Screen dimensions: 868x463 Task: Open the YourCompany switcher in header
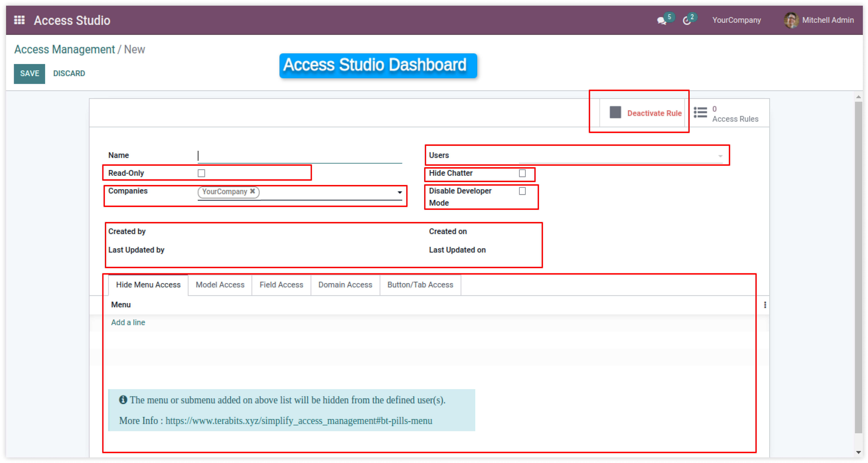tap(736, 20)
